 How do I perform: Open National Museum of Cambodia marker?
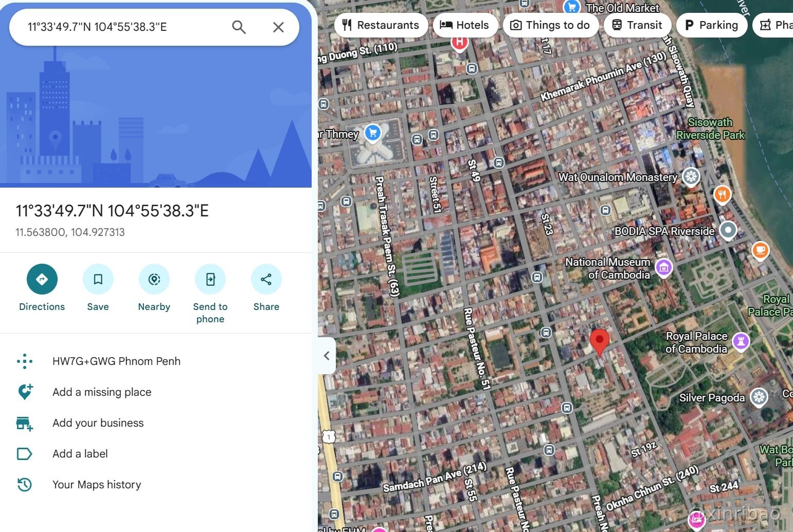click(664, 267)
